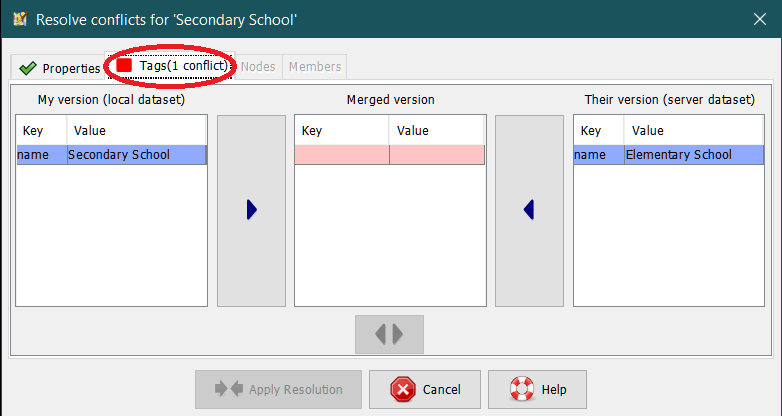
Task: Select the 'Secondary School' value in my version
Action: tap(135, 155)
